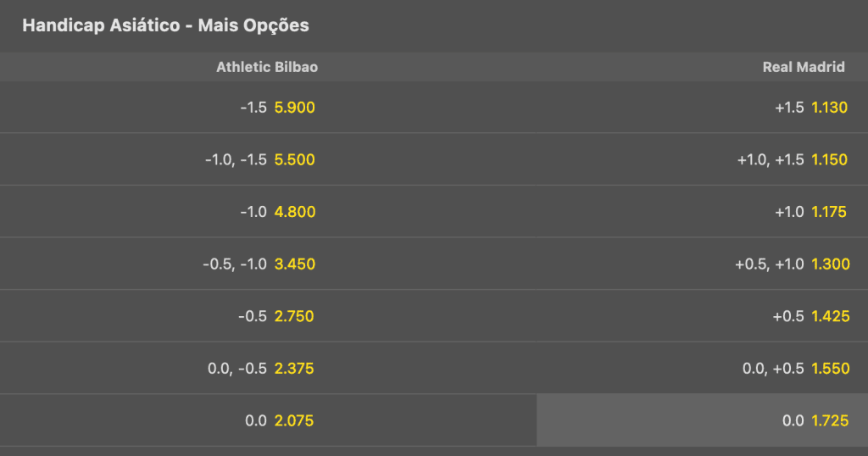The width and height of the screenshot is (868, 456).
Task: Pick Real Madrid +1.0, +1.5 odds 1.150
Action: [702, 159]
